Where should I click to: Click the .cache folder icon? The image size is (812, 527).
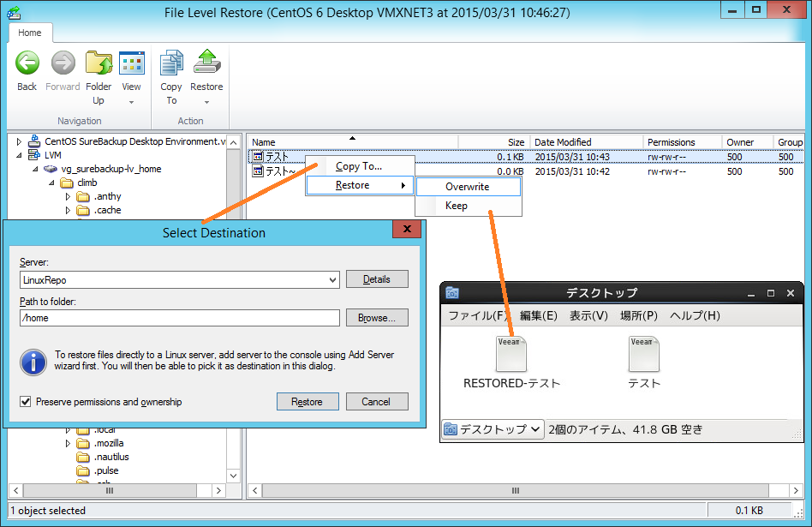pyautogui.click(x=83, y=210)
